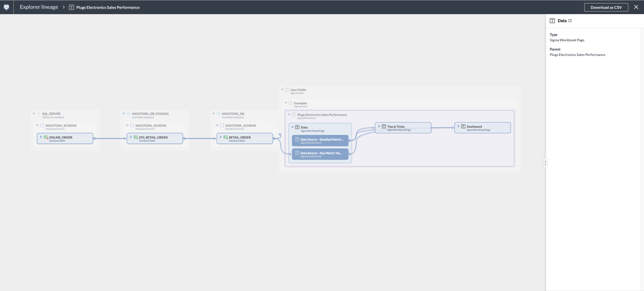Click the Dashboard page icon
Screen dimensions: 644x291
tap(463, 126)
